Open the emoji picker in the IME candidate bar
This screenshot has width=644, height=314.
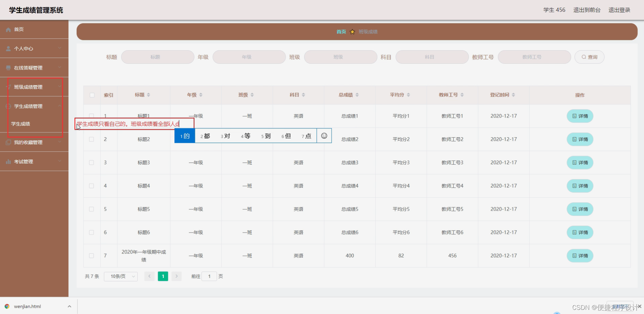tap(324, 136)
